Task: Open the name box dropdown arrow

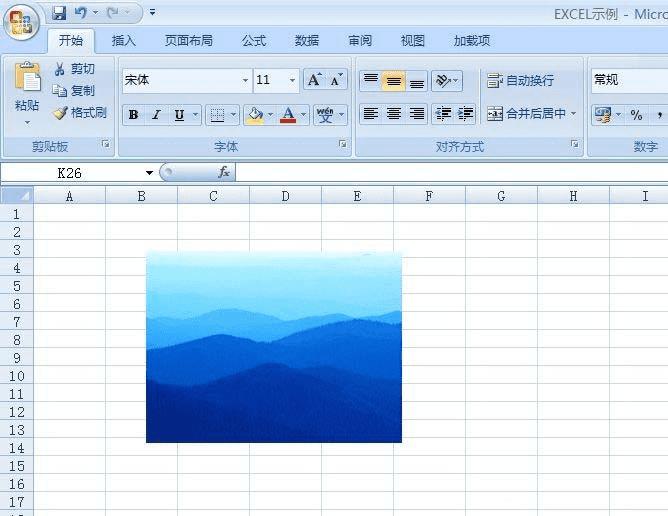Action: [x=149, y=173]
